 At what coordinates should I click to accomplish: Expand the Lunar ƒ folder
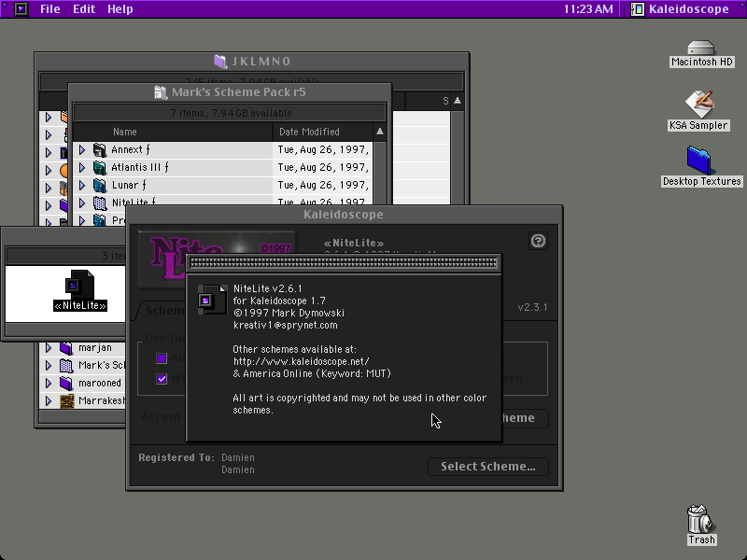(x=82, y=185)
